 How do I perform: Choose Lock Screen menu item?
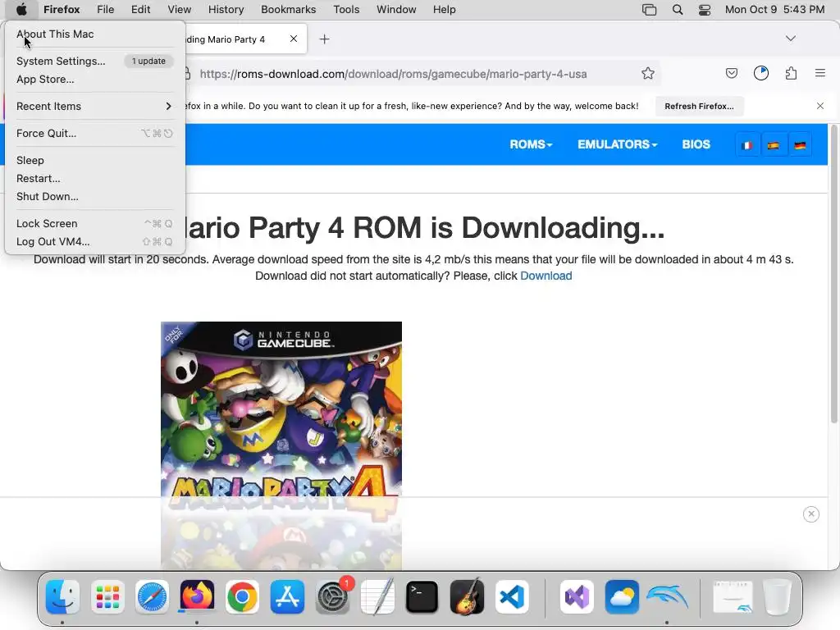click(x=95, y=223)
